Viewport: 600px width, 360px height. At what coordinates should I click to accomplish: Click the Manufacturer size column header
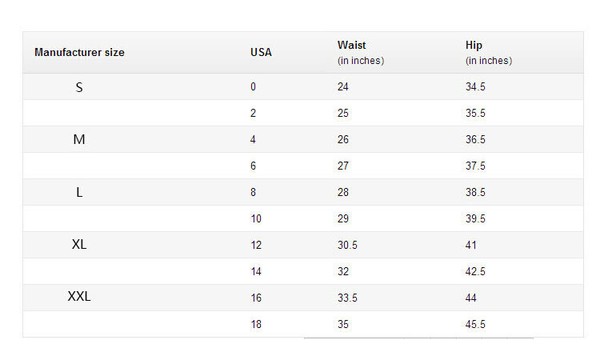[x=79, y=52]
